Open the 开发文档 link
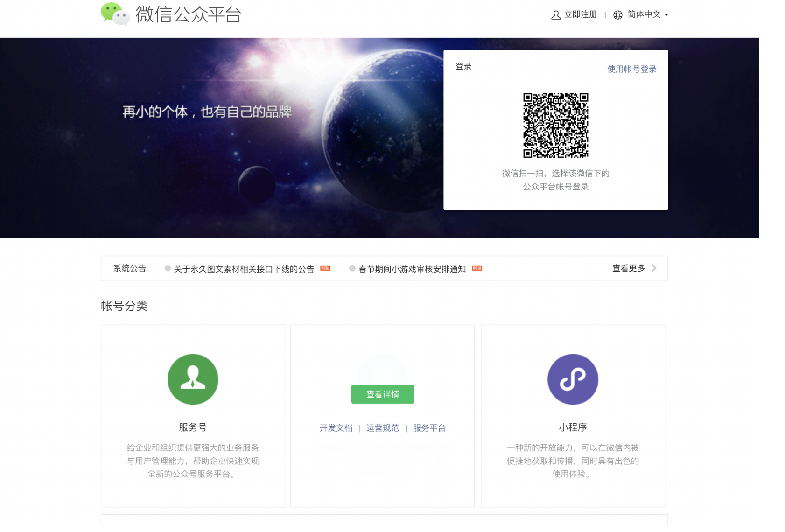Screen dimensions: 785x532 click(336, 428)
